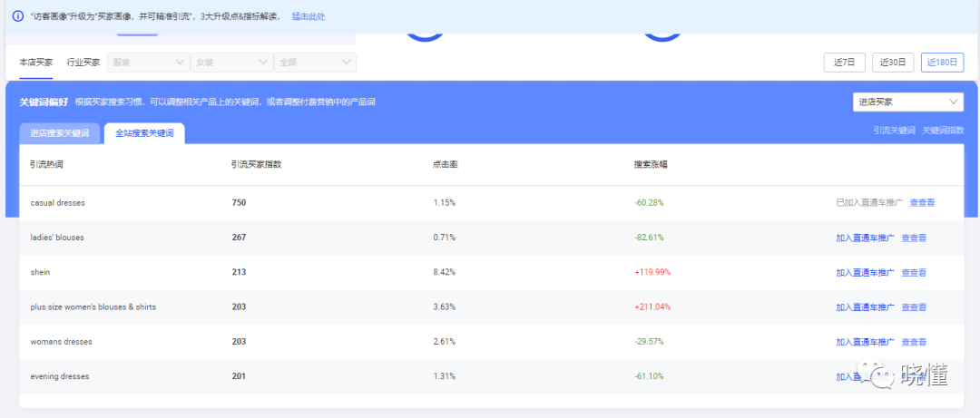The width and height of the screenshot is (980, 418).
Task: Select the 本店买家 tab
Action: pos(36,63)
